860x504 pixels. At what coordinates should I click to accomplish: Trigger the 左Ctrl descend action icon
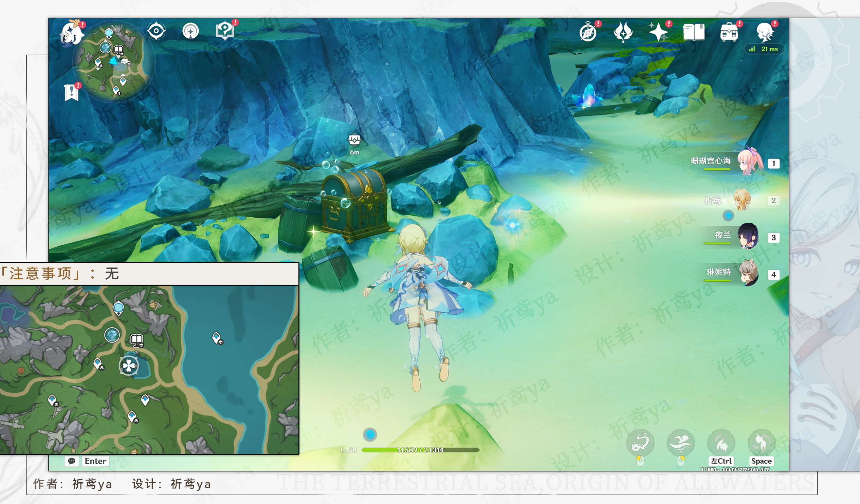point(721,443)
